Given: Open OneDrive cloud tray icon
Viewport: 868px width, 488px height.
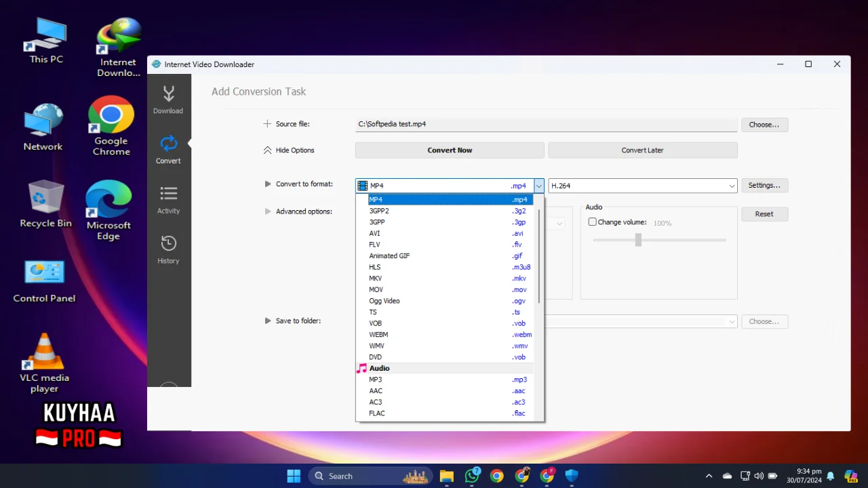Looking at the screenshot, I should (727, 476).
